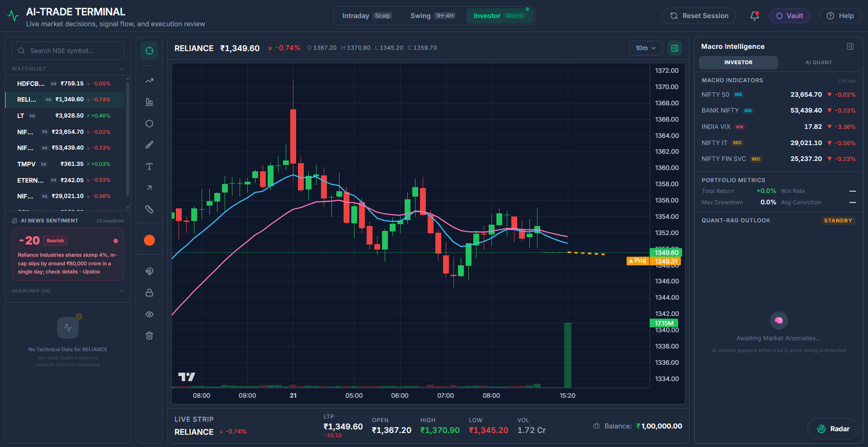
Task: Collapse the Macro Intelligence panel icon
Action: 850,47
